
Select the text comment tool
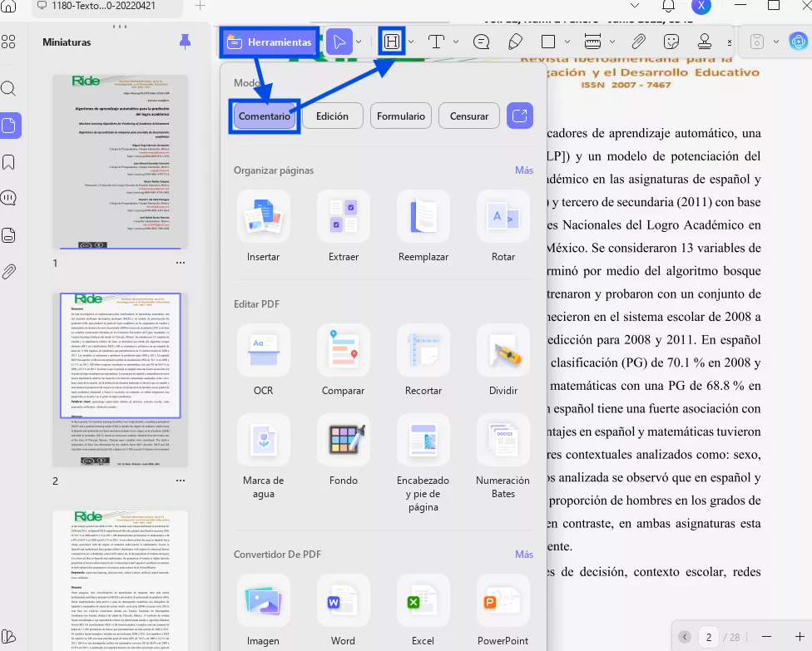tap(437, 42)
